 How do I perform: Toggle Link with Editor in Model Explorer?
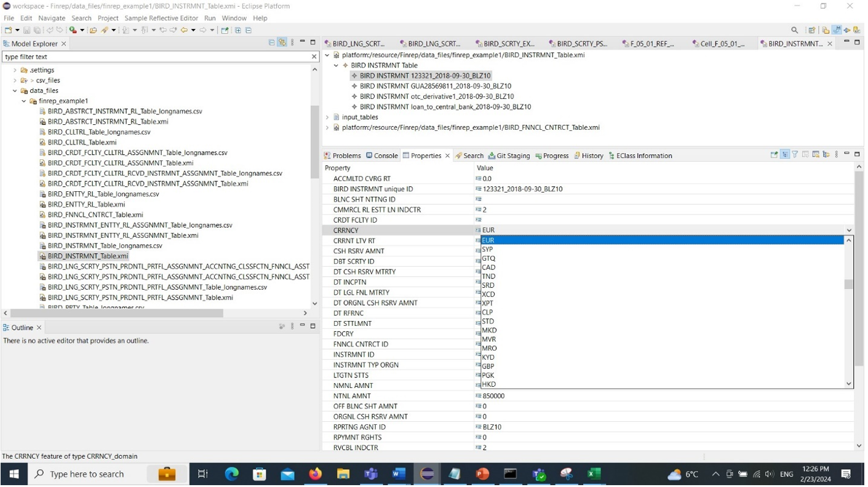pos(282,42)
